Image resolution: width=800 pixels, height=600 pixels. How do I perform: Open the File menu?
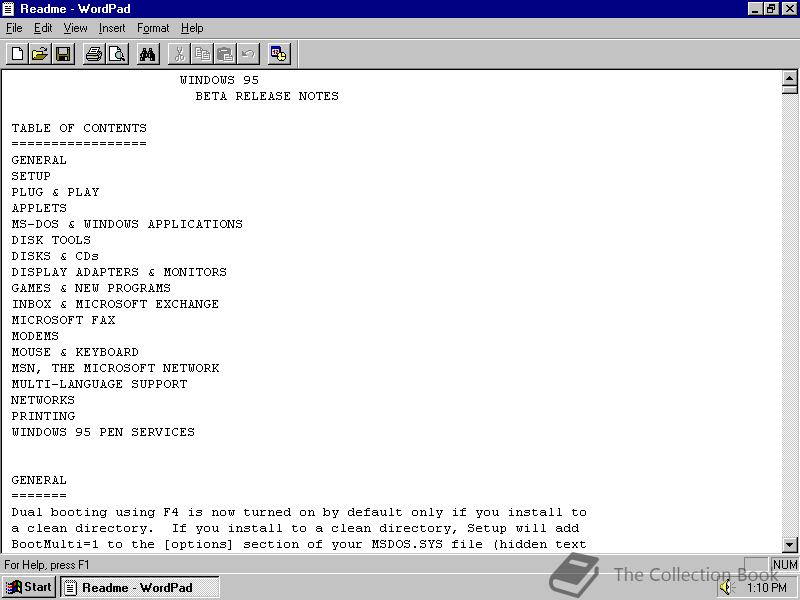point(14,28)
